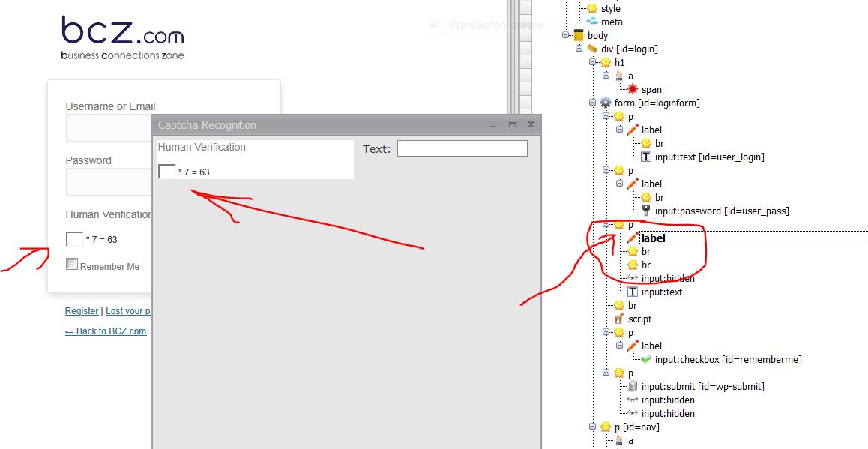Toggle the Remember Me checkbox
The width and height of the screenshot is (868, 449).
[71, 264]
